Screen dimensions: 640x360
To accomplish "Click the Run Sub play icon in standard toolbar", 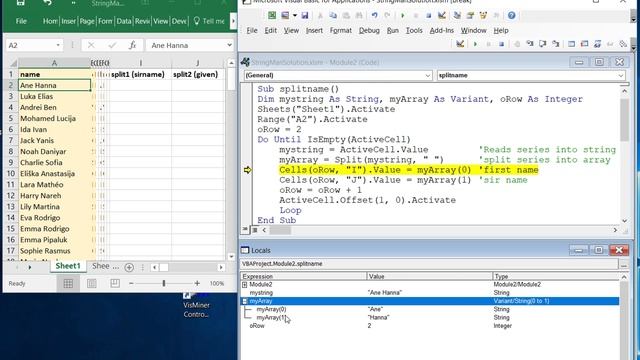I will click(x=403, y=16).
